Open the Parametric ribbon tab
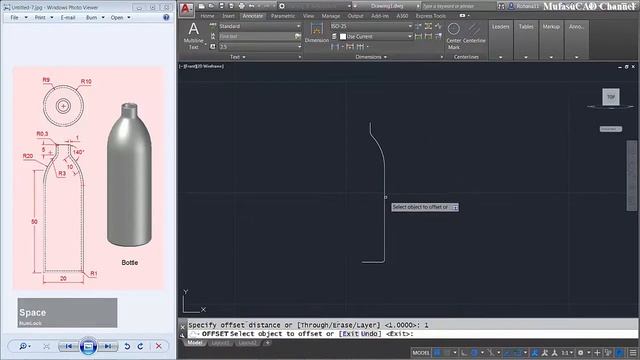The height and width of the screenshot is (360, 640). 283,16
